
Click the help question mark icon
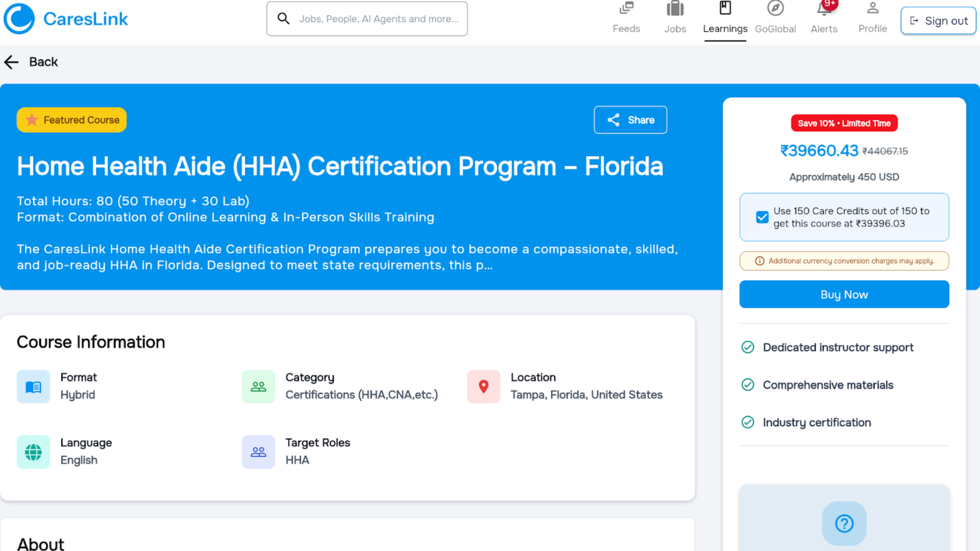[844, 523]
